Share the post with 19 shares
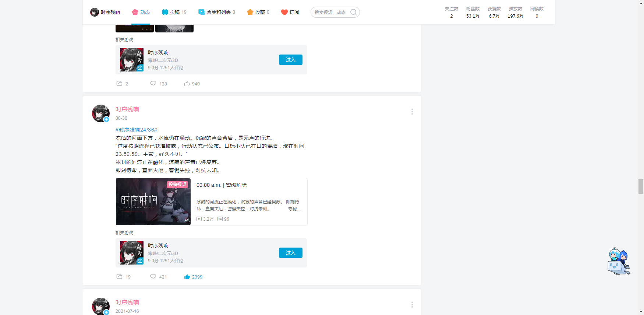This screenshot has height=315, width=644. coord(124,277)
